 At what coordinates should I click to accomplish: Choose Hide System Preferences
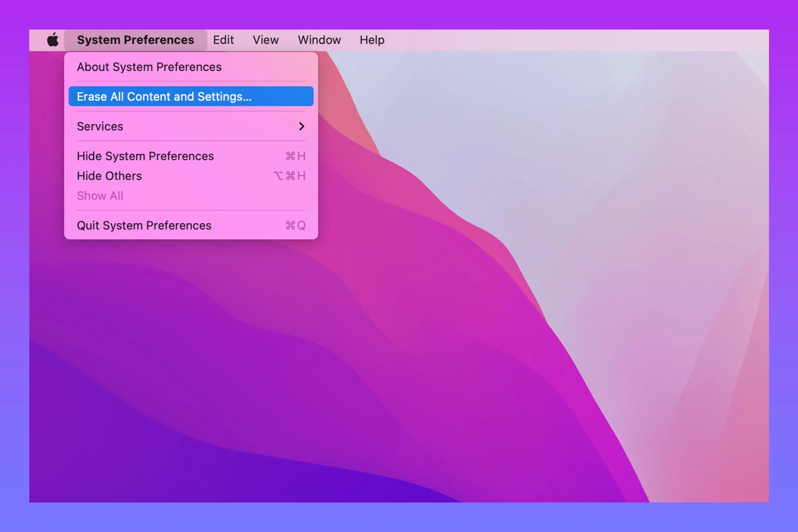click(x=191, y=156)
